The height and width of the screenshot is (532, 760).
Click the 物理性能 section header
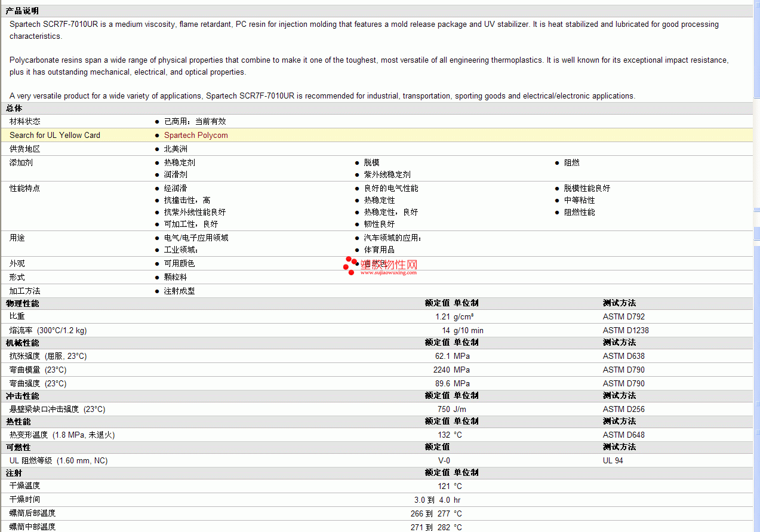22,303
